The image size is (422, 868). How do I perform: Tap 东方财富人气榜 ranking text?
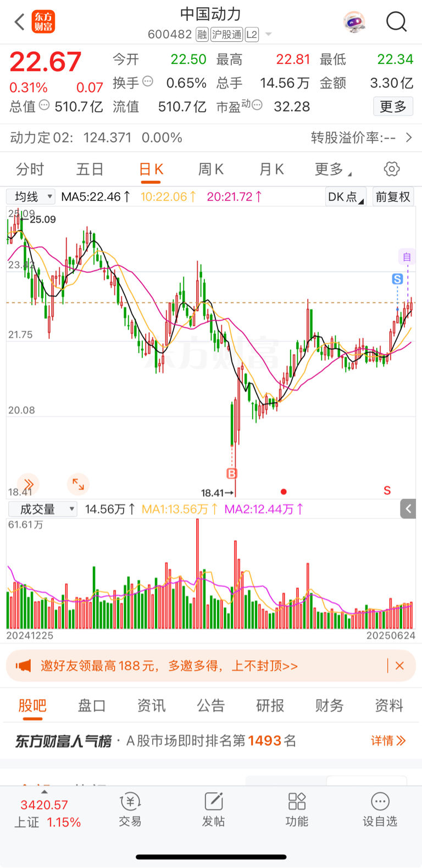pyautogui.click(x=63, y=741)
